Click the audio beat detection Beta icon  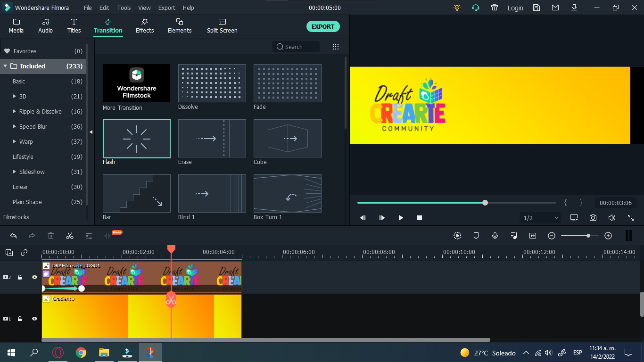(112, 235)
